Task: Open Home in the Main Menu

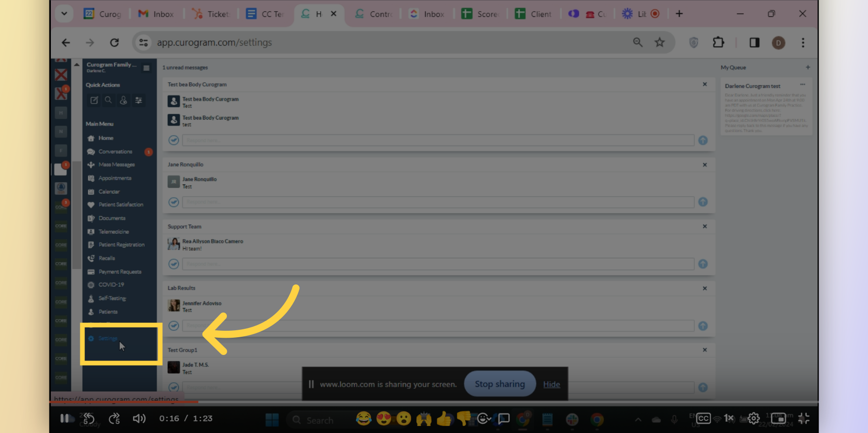Action: click(x=105, y=138)
